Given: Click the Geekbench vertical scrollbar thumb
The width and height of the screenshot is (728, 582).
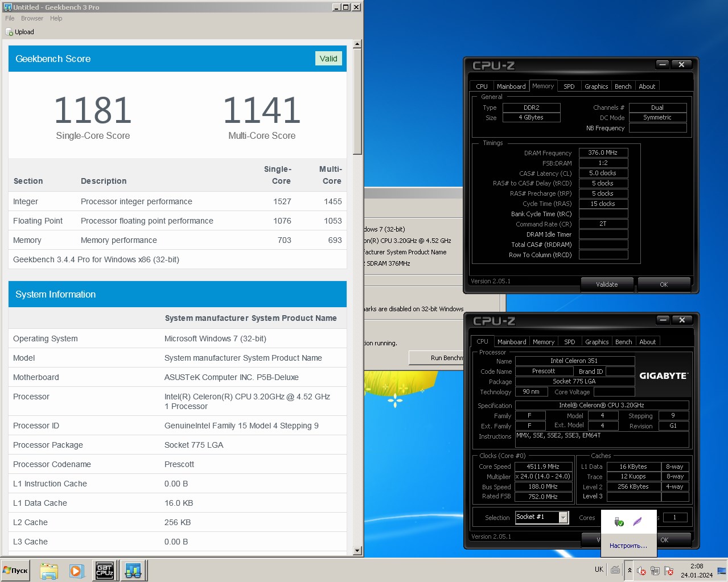Looking at the screenshot, I should point(357,101).
